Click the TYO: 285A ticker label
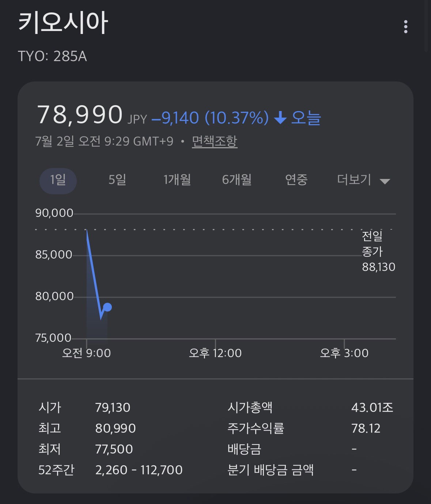Image resolution: width=431 pixels, height=504 pixels. point(52,57)
